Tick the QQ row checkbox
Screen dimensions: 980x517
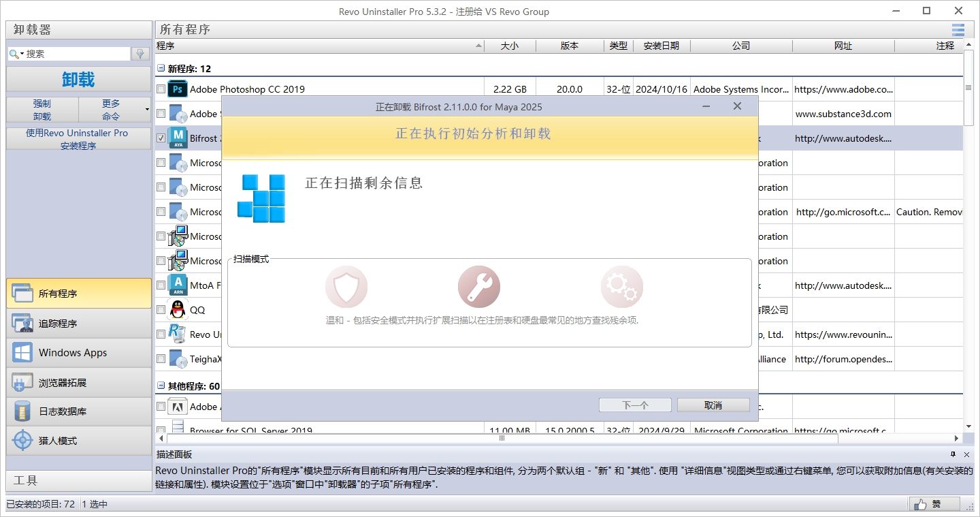click(161, 310)
